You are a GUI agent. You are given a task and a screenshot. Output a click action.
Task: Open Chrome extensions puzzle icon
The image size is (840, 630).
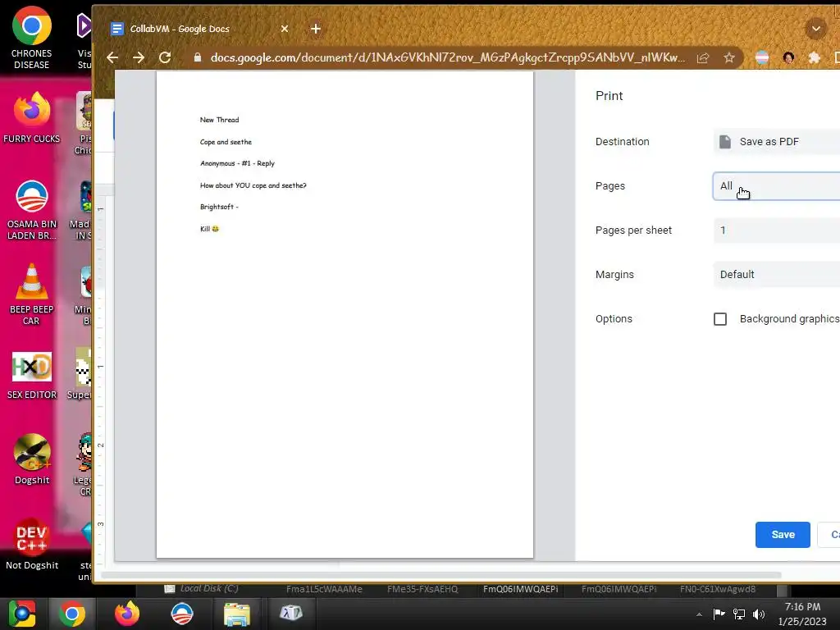pos(815,58)
